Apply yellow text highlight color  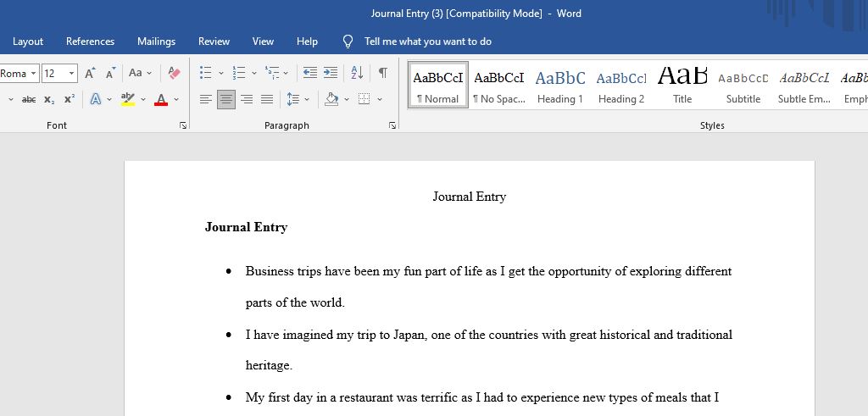pyautogui.click(x=128, y=100)
